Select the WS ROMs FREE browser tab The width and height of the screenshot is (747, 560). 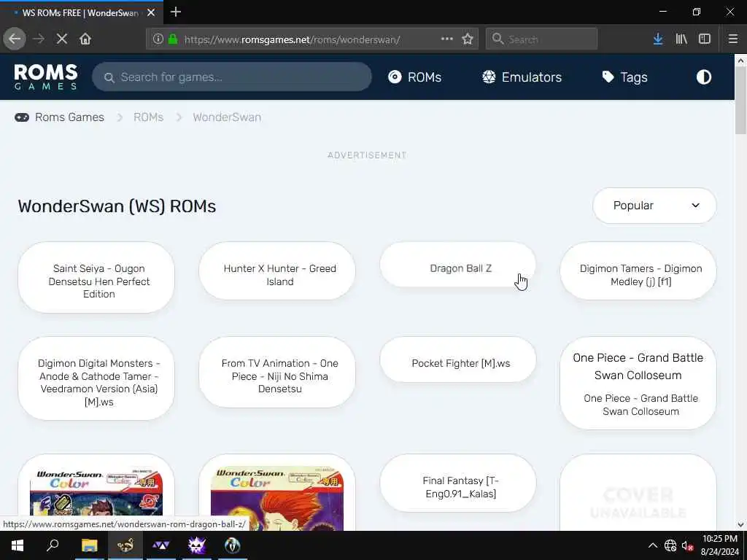[82, 13]
